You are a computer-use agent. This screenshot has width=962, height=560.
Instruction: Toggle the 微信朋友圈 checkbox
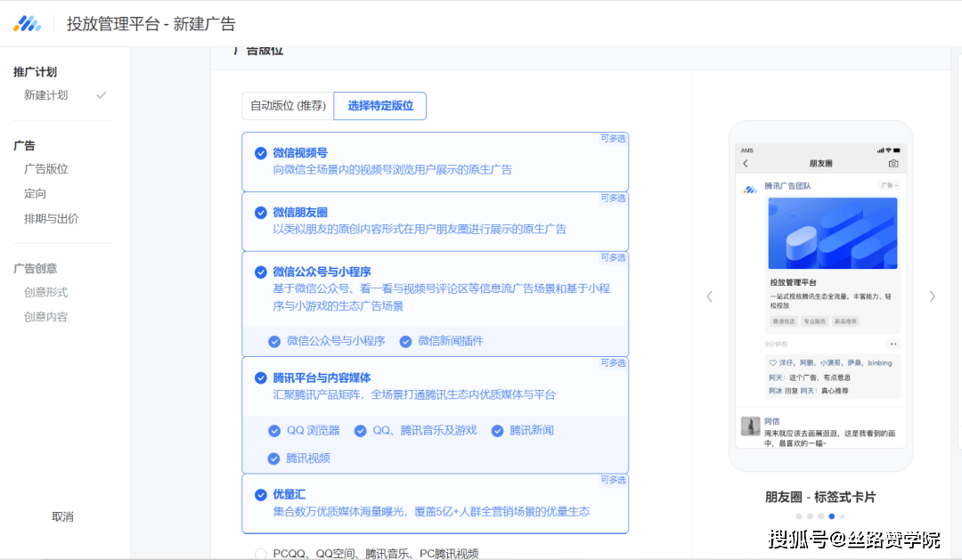[261, 212]
